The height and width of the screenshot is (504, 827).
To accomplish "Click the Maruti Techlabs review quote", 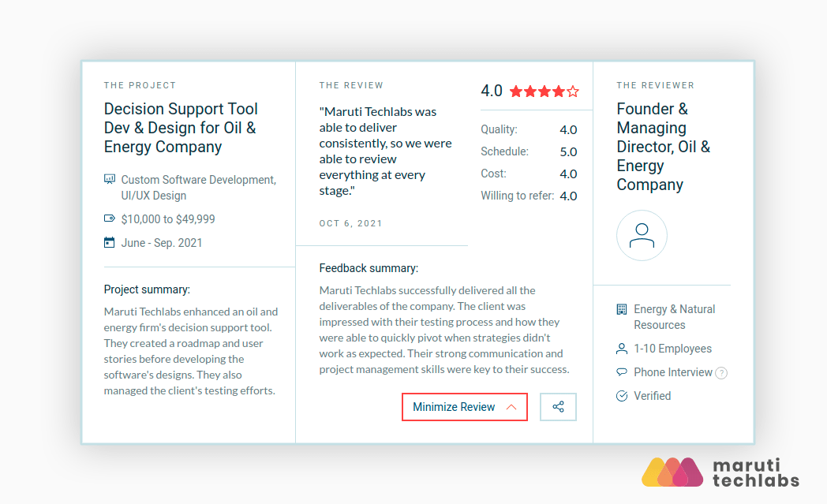I will click(385, 151).
